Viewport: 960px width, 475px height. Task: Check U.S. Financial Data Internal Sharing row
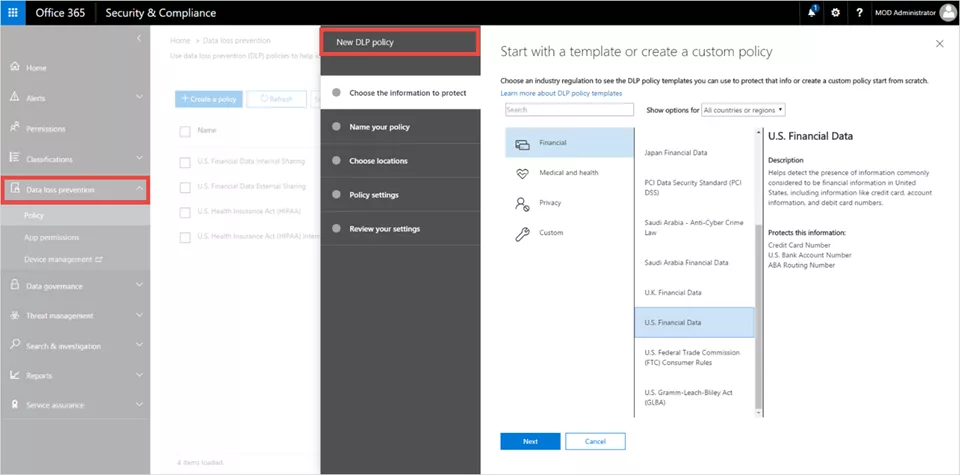pyautogui.click(x=185, y=162)
